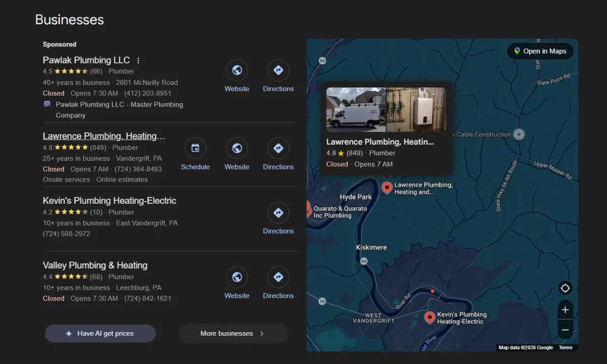Get directions to Valley Plumbing & Heating
607x364 pixels.
pyautogui.click(x=278, y=277)
